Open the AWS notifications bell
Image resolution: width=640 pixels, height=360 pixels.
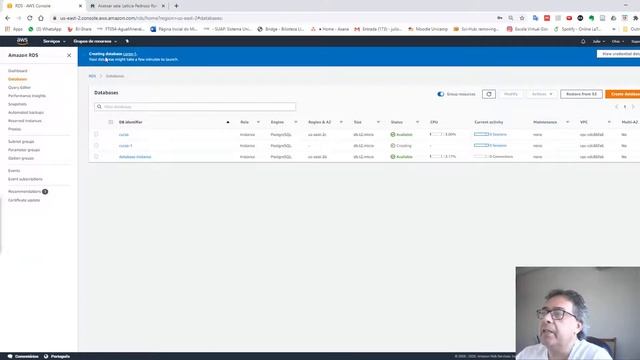pyautogui.click(x=583, y=41)
